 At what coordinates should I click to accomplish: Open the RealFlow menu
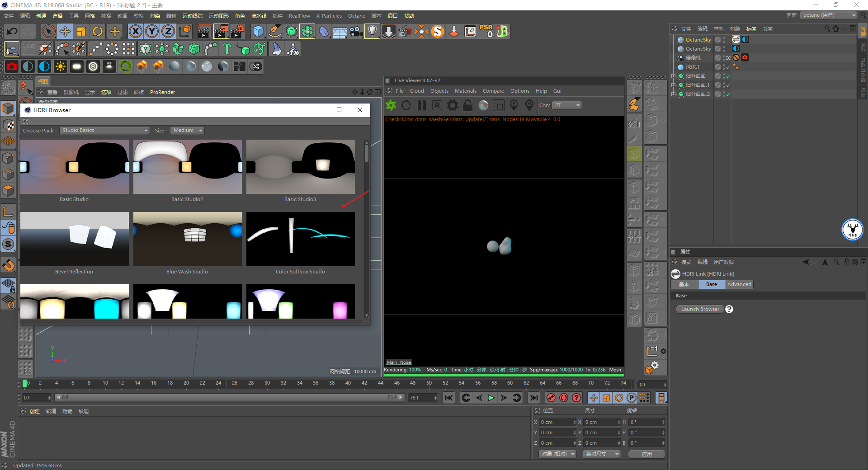pyautogui.click(x=299, y=16)
